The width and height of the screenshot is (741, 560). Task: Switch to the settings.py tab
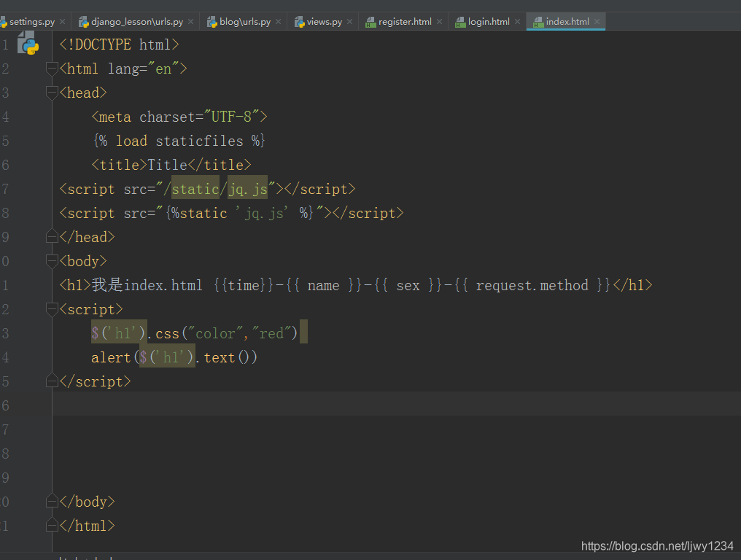click(31, 22)
